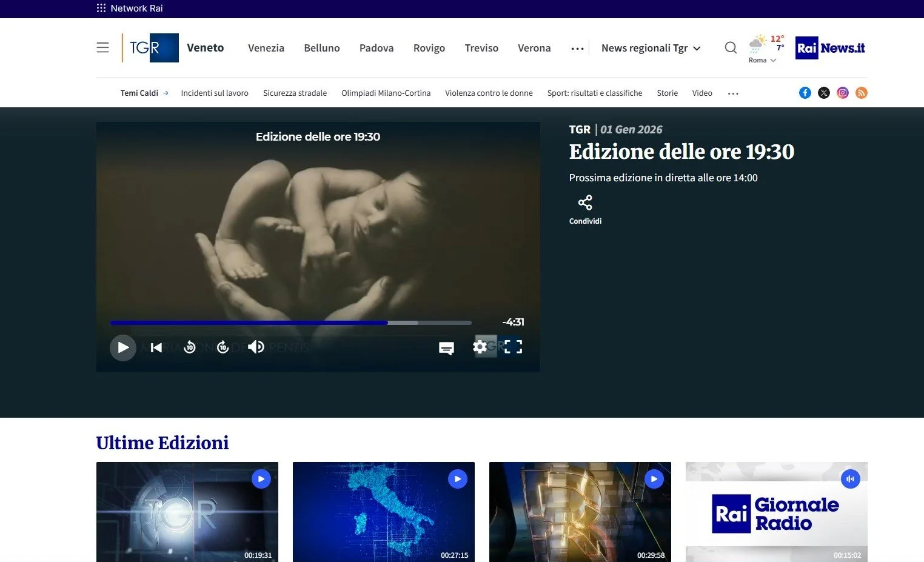924x562 pixels.
Task: Show more hot topics with the dots
Action: (733, 93)
